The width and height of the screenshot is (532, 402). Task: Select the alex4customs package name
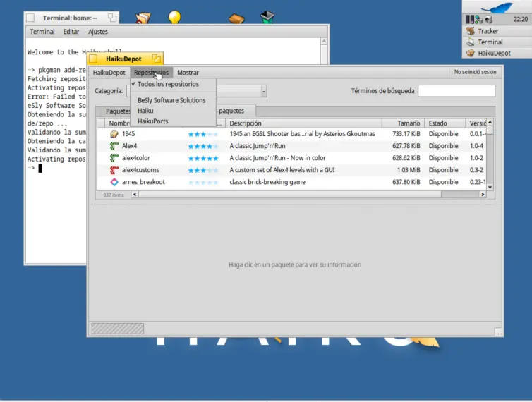pos(140,170)
